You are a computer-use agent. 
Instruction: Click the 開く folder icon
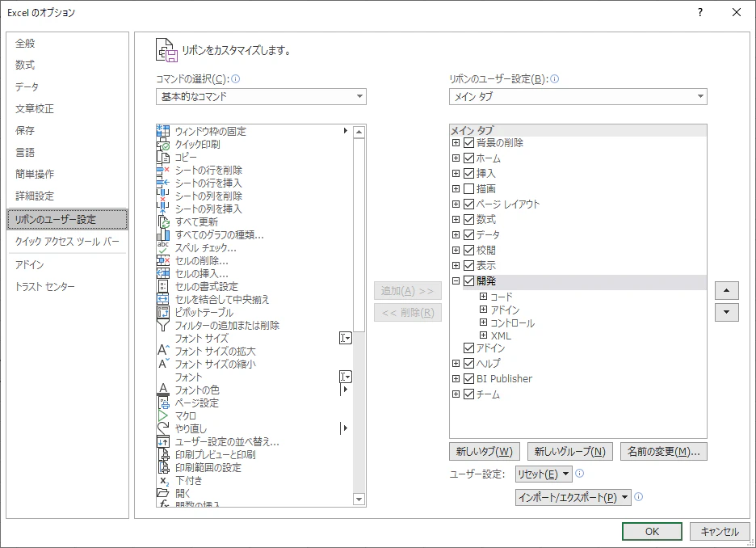[x=163, y=492]
